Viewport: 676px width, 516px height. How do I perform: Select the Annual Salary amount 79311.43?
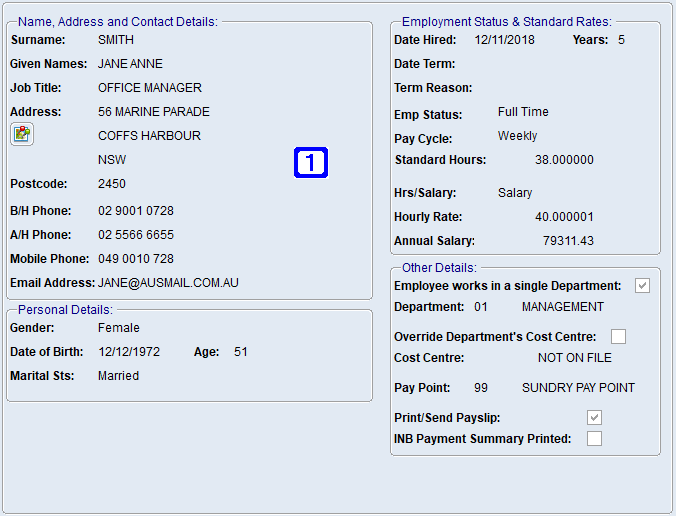568,241
